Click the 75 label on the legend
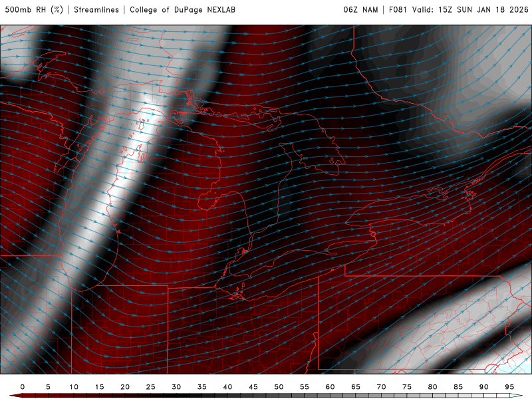 point(407,387)
